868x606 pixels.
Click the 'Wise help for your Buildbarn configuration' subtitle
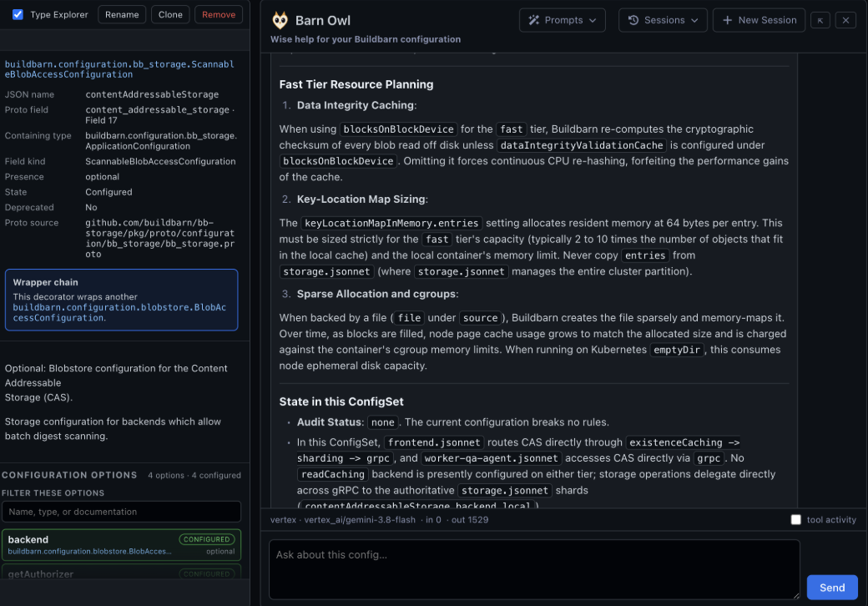coord(366,39)
